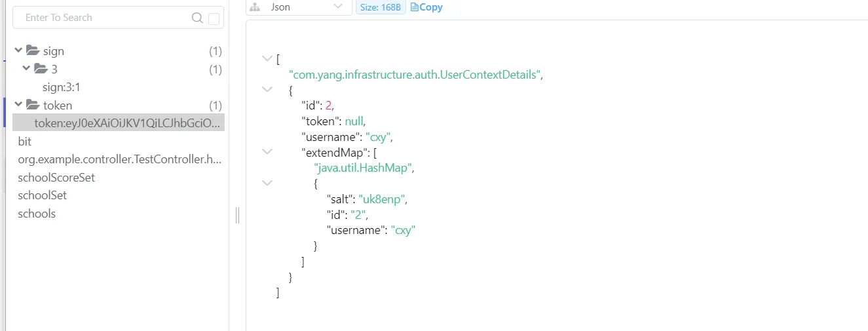Viewport: 868px width, 331px height.
Task: Select the schoolSet key
Action: 43,195
